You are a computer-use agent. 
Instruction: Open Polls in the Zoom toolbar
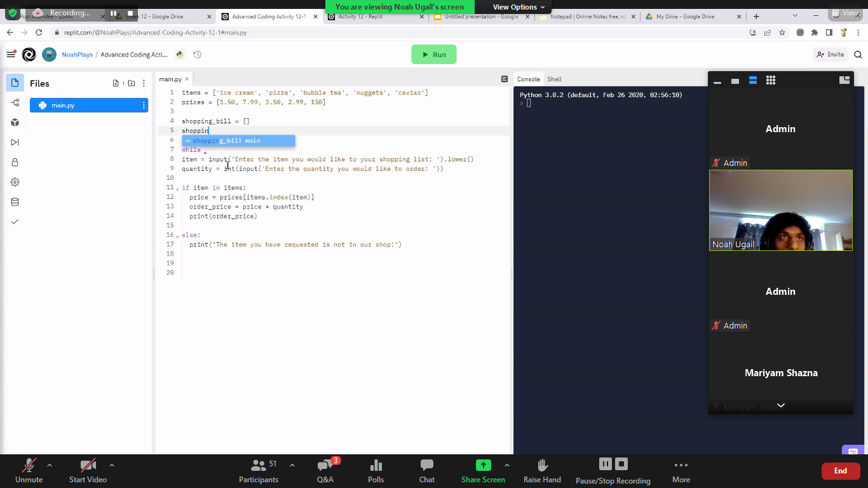tap(376, 471)
